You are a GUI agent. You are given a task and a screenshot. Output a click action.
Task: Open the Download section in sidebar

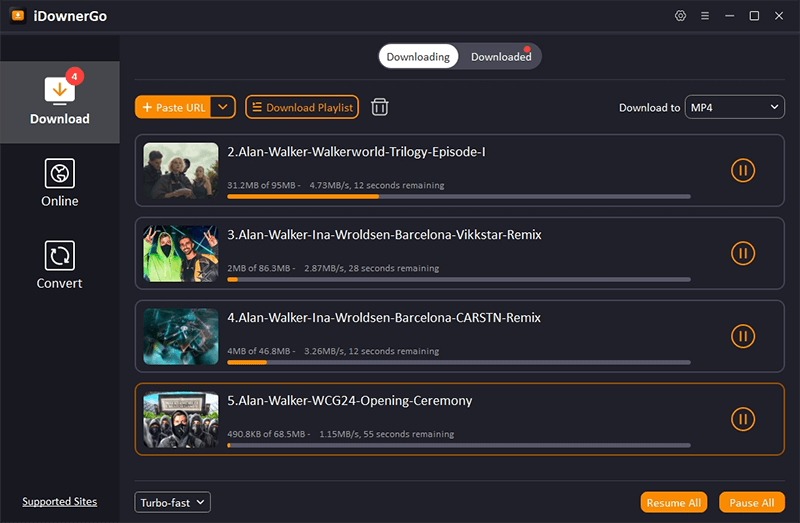[60, 102]
